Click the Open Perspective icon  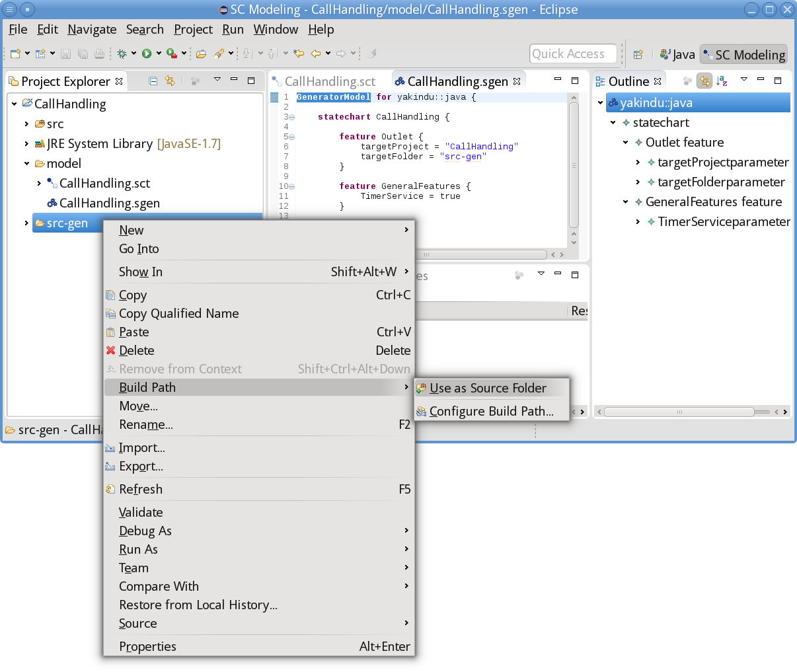point(638,54)
